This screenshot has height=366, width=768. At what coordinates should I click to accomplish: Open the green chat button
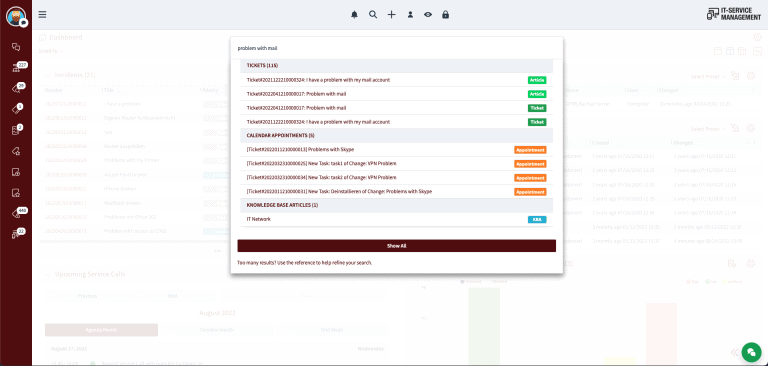coord(751,351)
